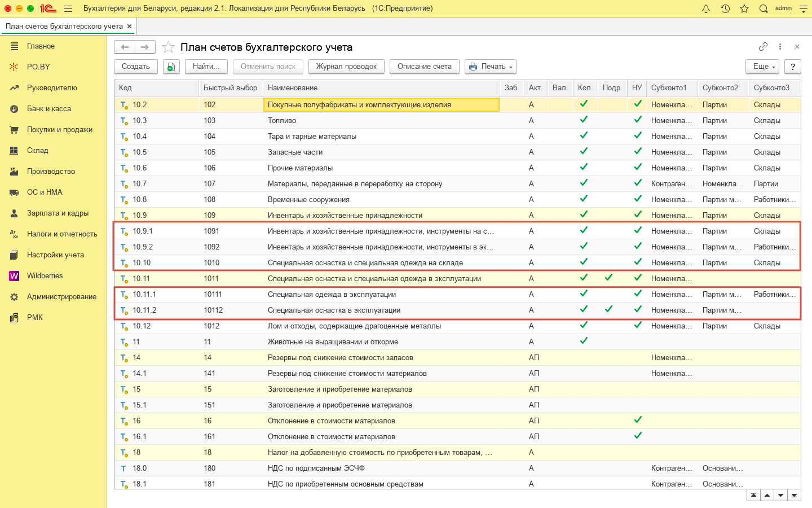
Task: Open Банк и касса section
Action: pyautogui.click(x=49, y=109)
